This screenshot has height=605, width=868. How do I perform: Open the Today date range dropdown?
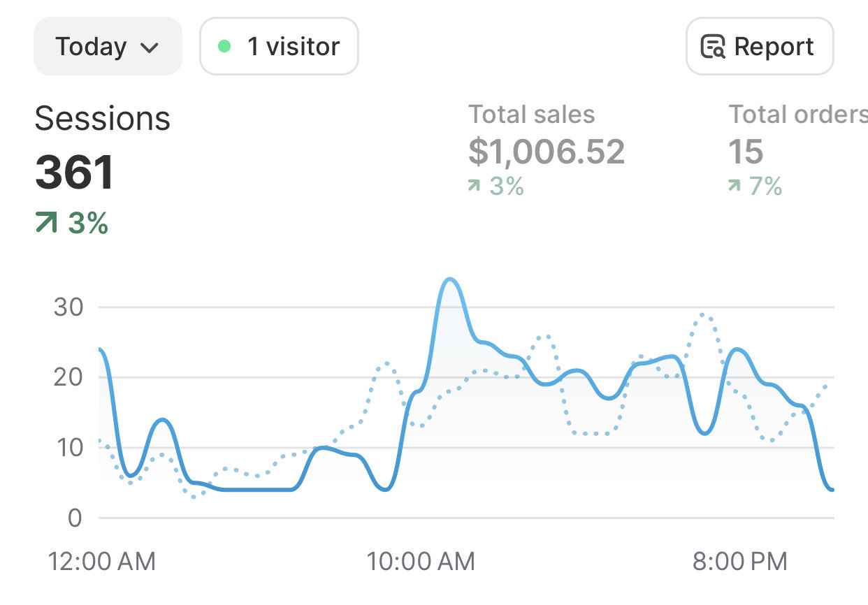[x=107, y=47]
